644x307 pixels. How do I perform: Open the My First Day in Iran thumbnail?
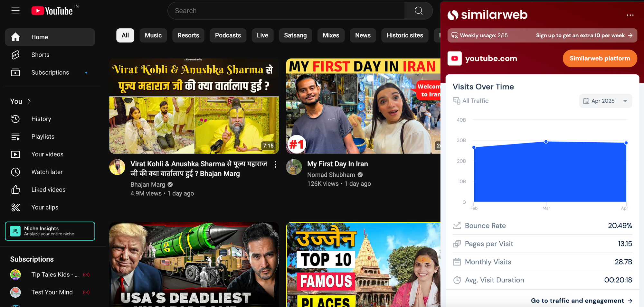[363, 106]
